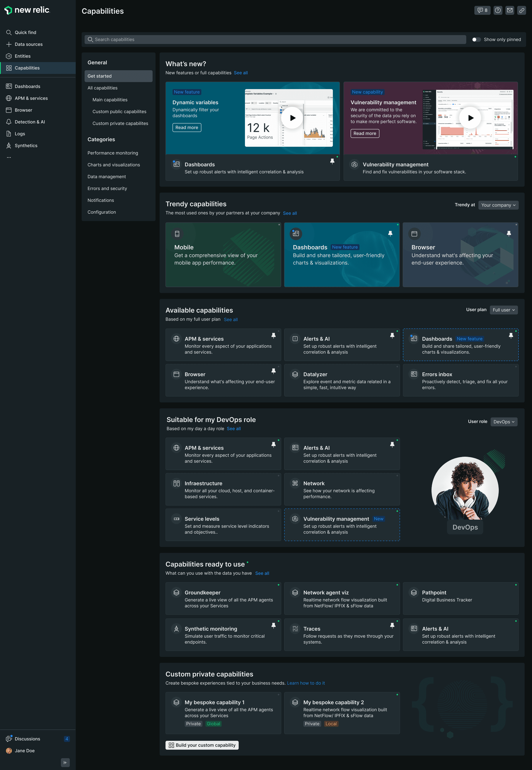Select All capabilities in General menu

click(102, 88)
